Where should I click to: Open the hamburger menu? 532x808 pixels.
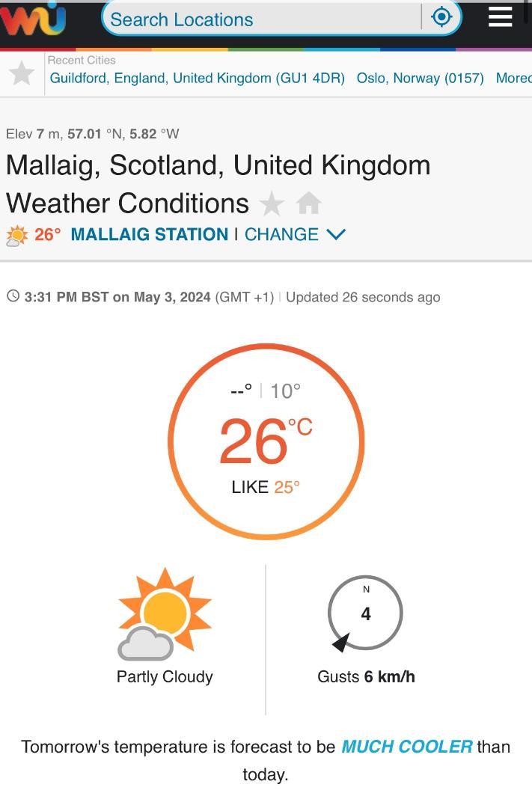pyautogui.click(x=500, y=17)
